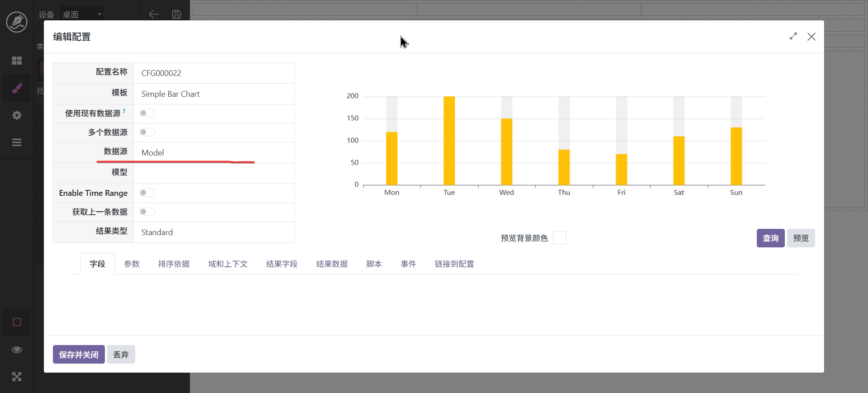Pick the 预览背景颜色 color swatch
This screenshot has height=393, width=868.
(x=559, y=238)
